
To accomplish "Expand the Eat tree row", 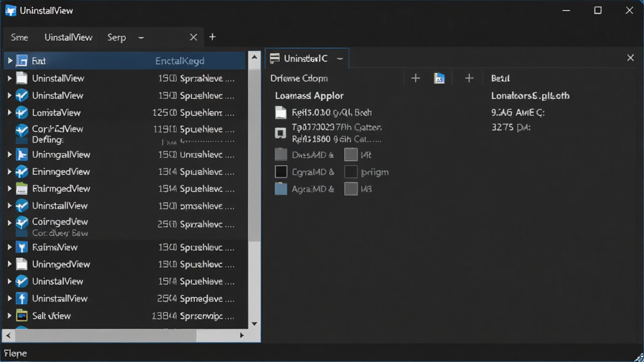I will (x=10, y=61).
